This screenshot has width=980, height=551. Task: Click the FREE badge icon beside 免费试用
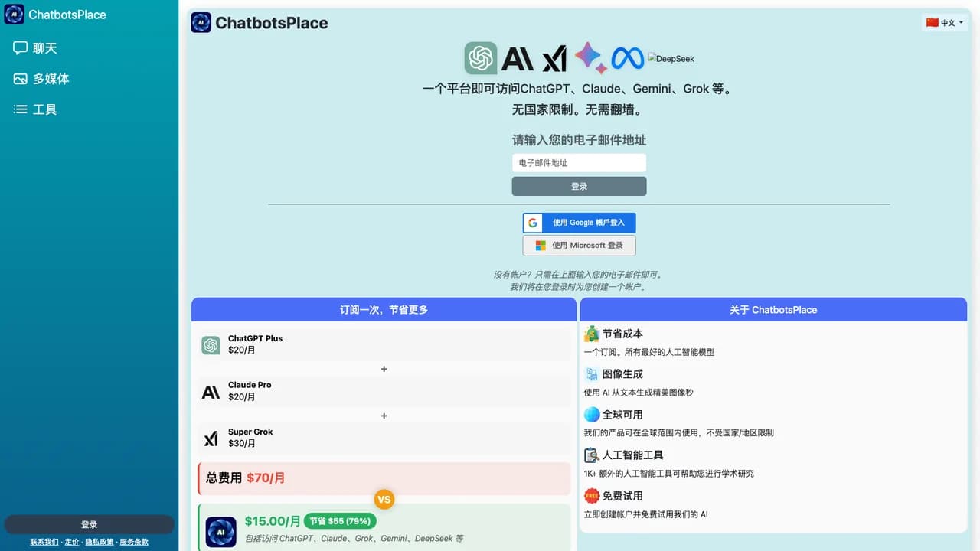pos(592,496)
